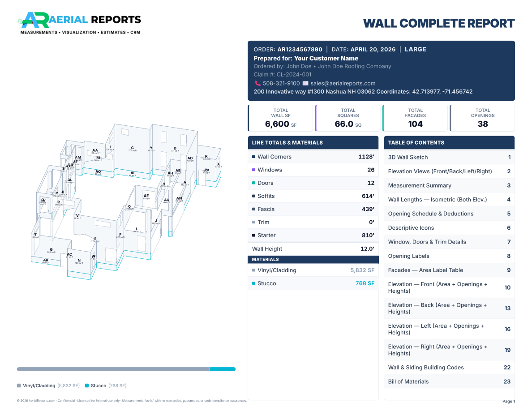Click the order number AR1234567890
This screenshot has width=532, height=411.
click(300, 50)
